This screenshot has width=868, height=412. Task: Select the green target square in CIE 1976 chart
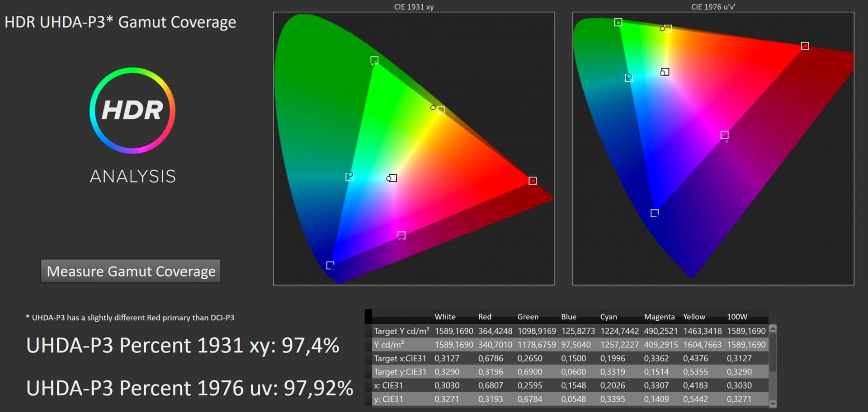point(618,22)
